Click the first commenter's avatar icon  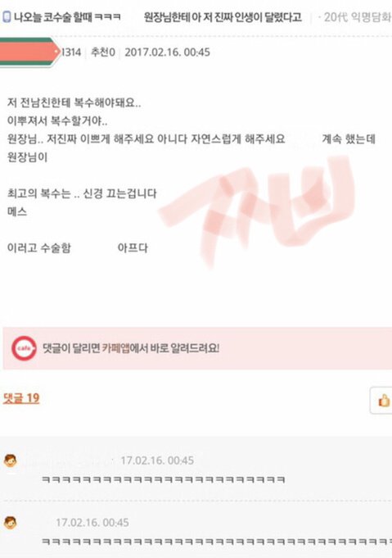coord(11,460)
